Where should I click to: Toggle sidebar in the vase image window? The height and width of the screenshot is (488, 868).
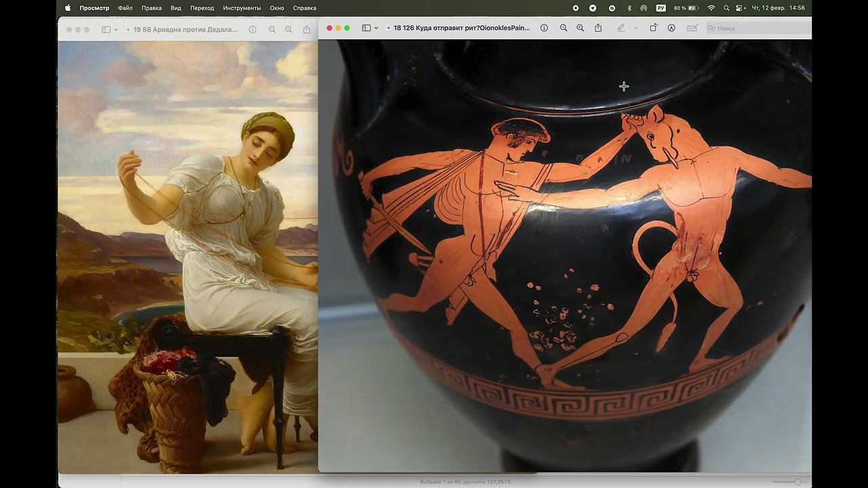[366, 28]
